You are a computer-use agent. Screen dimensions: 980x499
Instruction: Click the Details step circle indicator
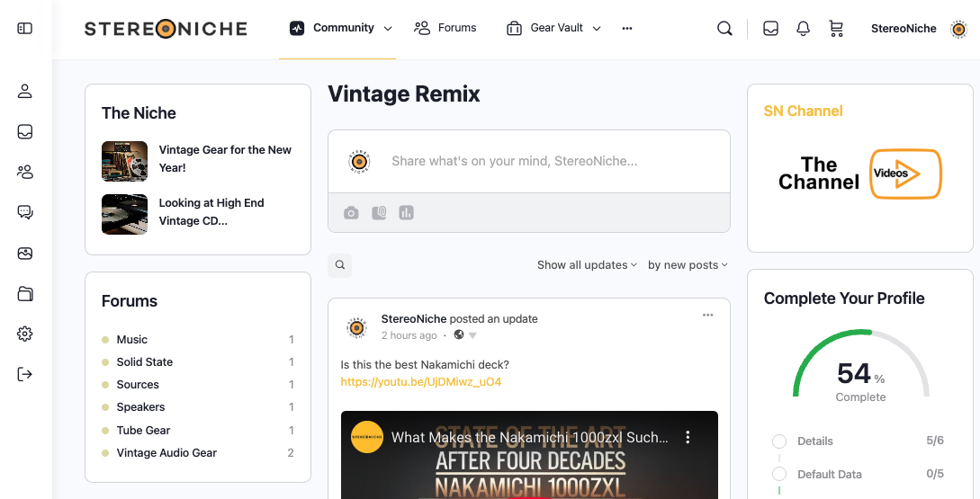(x=778, y=441)
